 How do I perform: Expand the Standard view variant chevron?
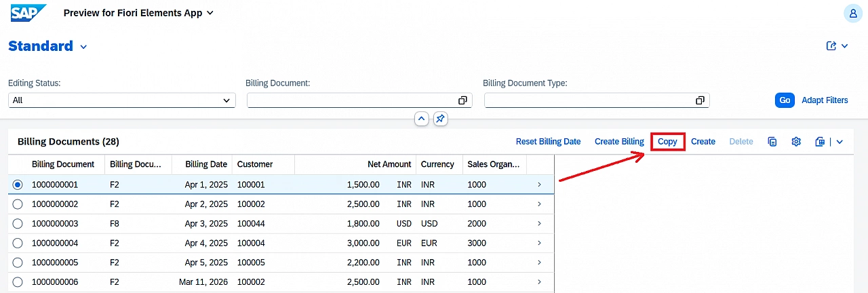84,47
